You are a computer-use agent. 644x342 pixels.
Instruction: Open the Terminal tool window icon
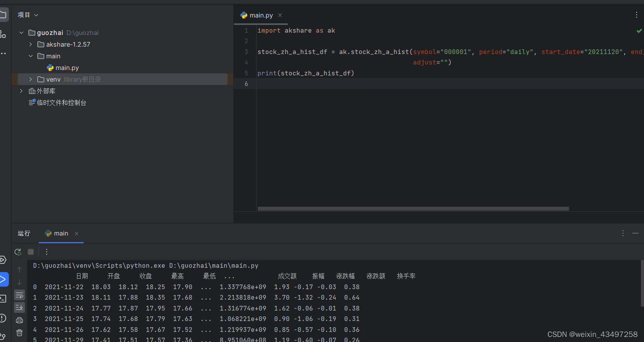tap(3, 298)
